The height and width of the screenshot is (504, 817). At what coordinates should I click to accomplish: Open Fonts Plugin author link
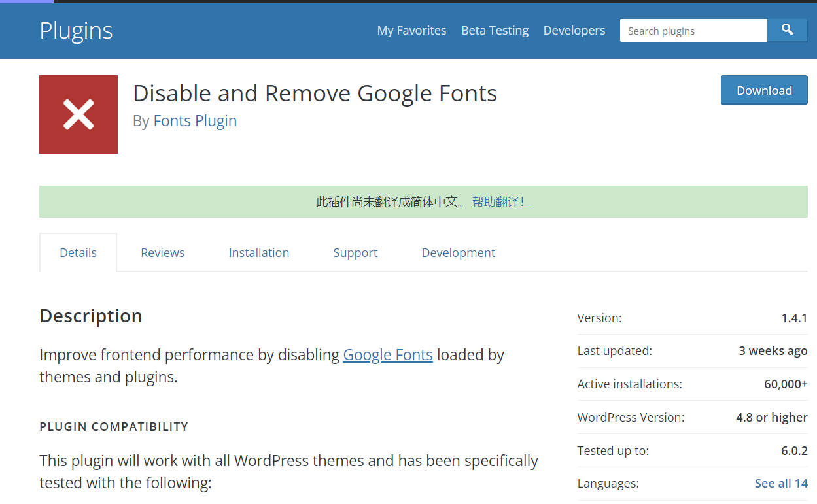tap(195, 121)
